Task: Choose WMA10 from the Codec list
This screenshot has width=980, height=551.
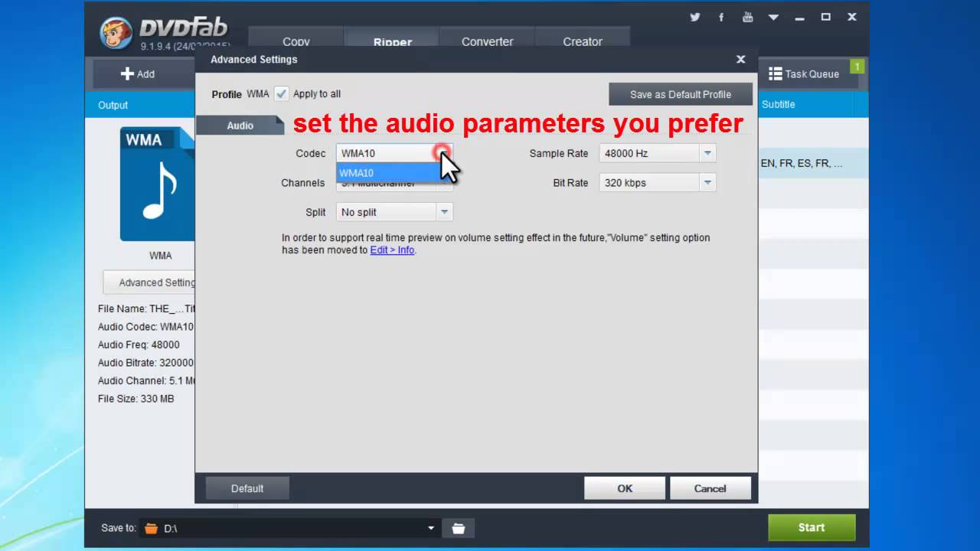Action: (x=389, y=173)
